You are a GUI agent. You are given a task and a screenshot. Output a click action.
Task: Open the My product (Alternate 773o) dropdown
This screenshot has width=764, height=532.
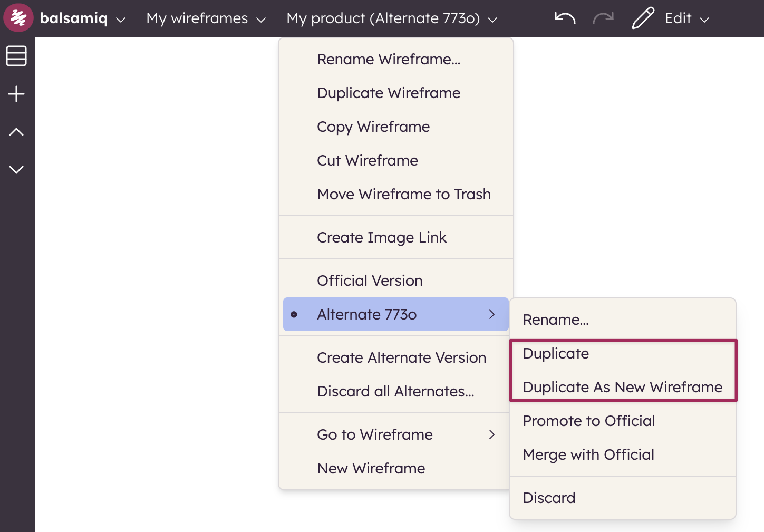pos(392,18)
